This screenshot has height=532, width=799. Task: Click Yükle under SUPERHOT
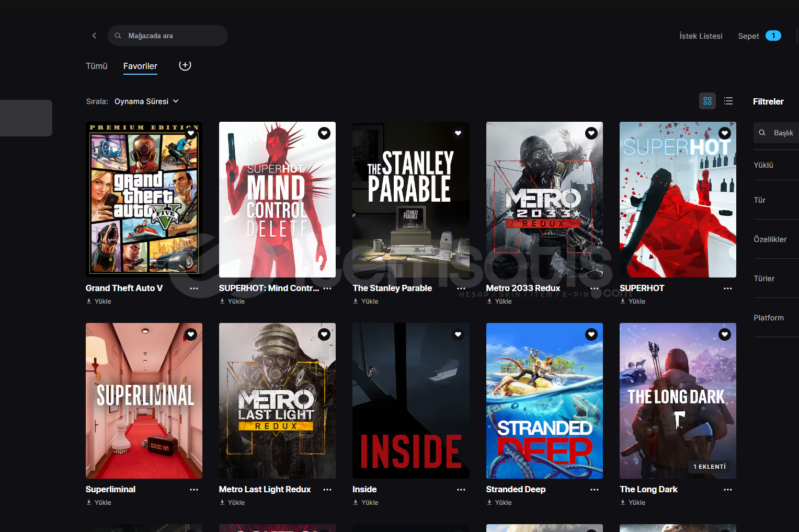(x=633, y=302)
